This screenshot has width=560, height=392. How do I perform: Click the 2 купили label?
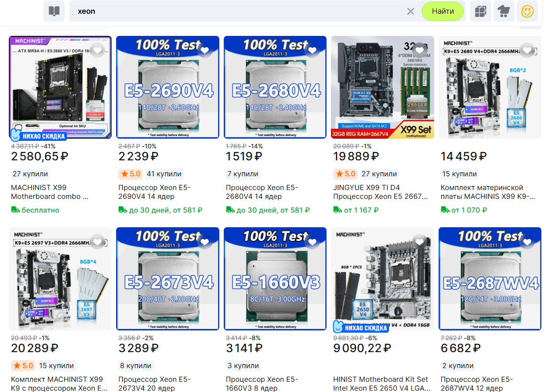458,365
